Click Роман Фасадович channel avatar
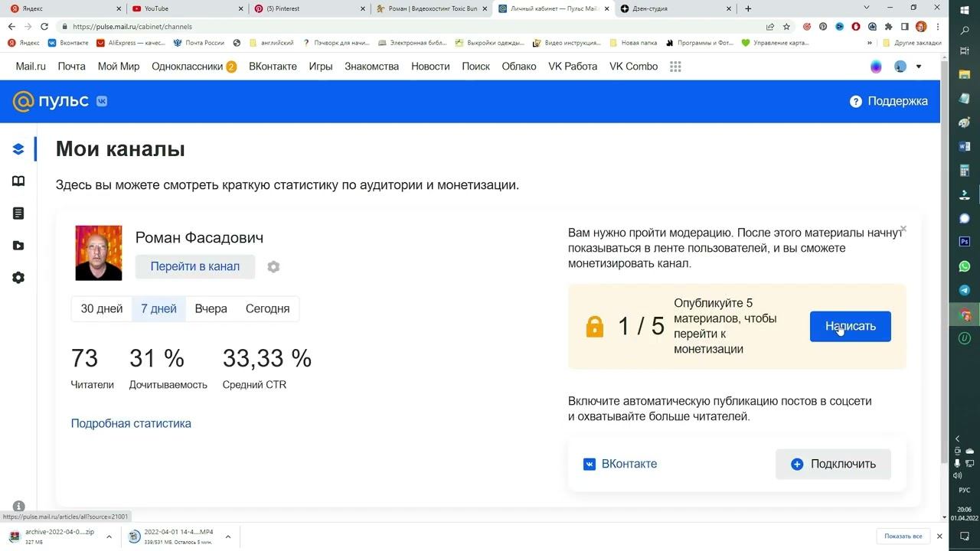 pos(99,253)
